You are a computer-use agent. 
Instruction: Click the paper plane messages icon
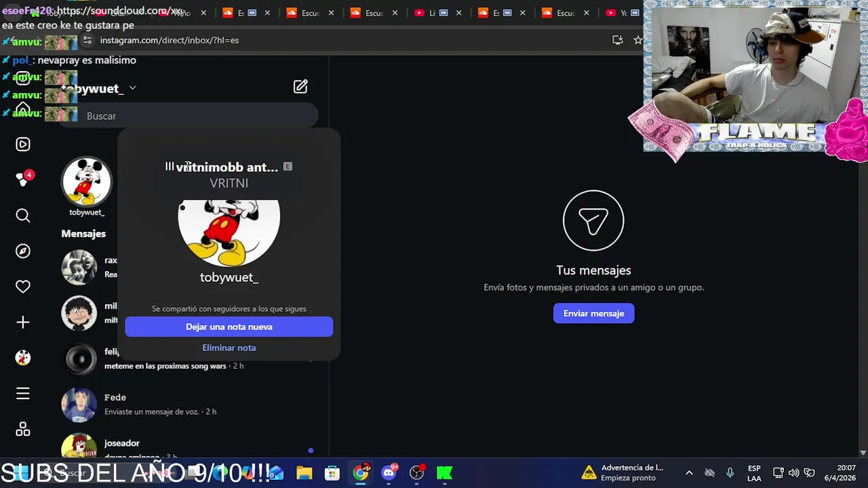tap(593, 220)
